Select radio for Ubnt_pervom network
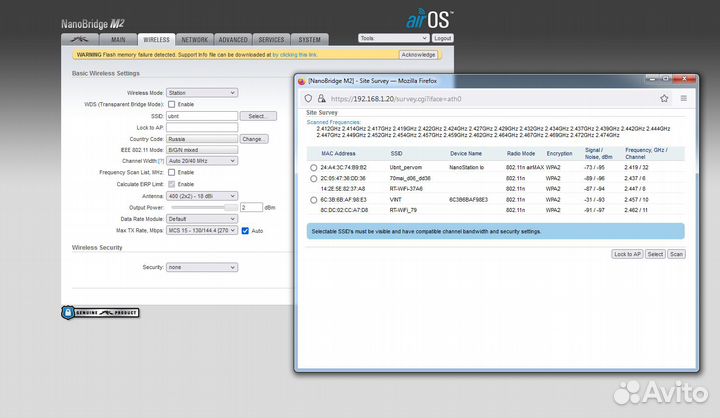720x418 pixels. [x=313, y=168]
